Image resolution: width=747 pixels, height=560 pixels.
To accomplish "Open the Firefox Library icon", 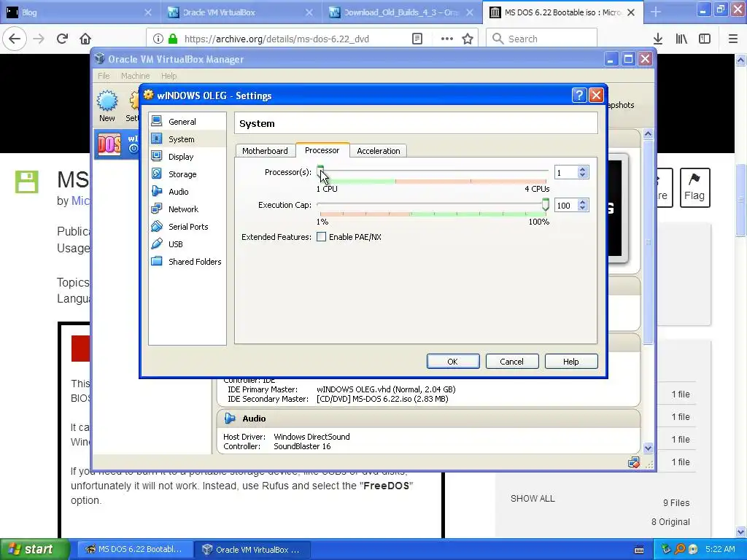I will click(x=681, y=39).
